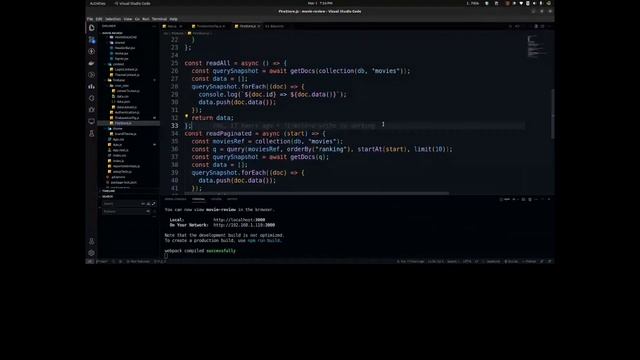Viewport: 640px width, 360px height.
Task: Open the Manage settings gear
Action: click(91, 253)
